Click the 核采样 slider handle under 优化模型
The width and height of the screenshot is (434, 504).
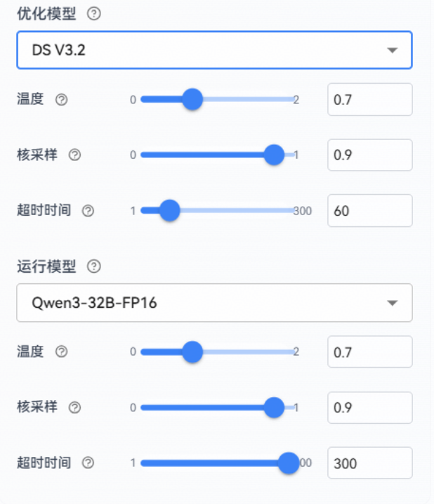(x=273, y=155)
